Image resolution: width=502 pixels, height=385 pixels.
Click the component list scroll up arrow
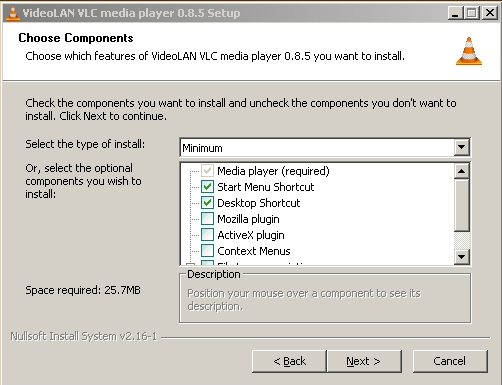(461, 171)
